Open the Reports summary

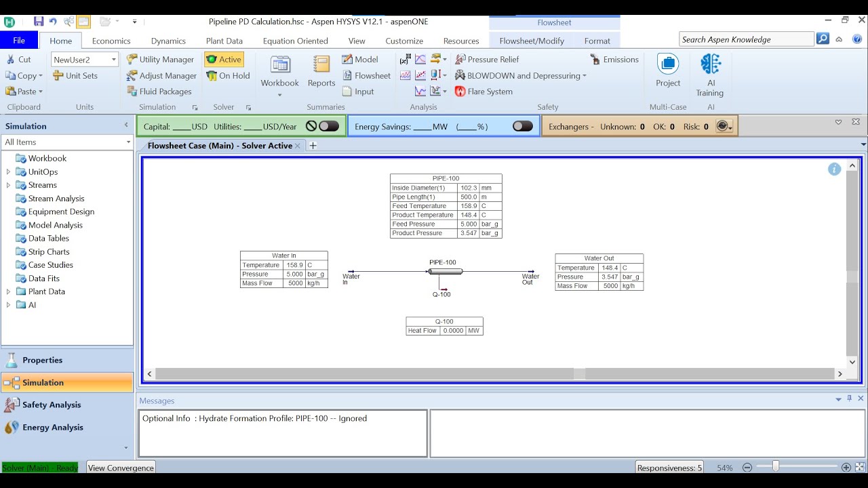point(321,72)
